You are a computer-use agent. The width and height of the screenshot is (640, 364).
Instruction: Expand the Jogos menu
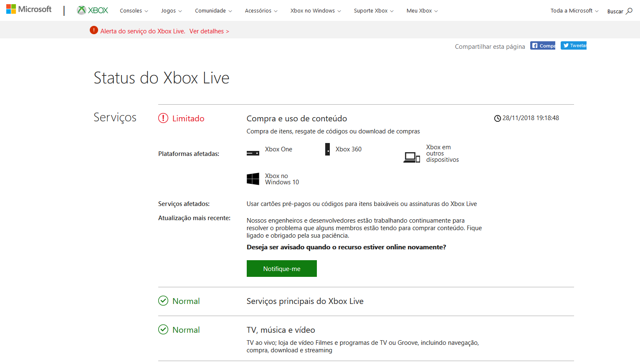[x=172, y=11]
